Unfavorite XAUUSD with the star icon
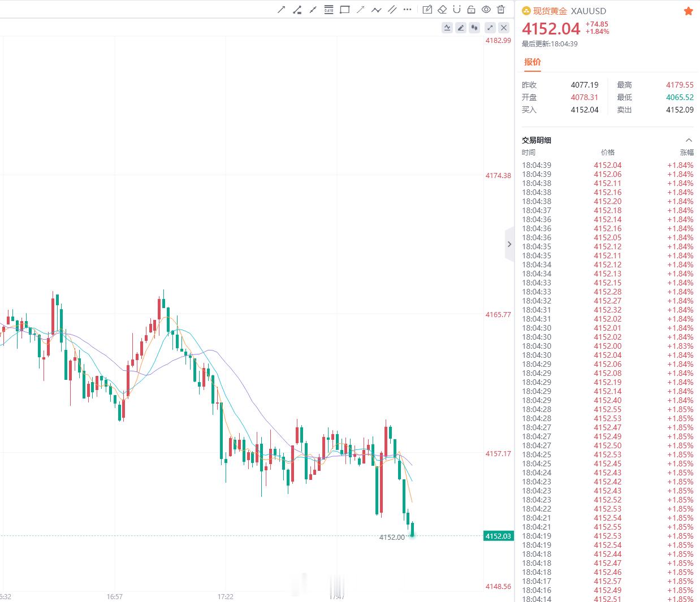 point(688,11)
